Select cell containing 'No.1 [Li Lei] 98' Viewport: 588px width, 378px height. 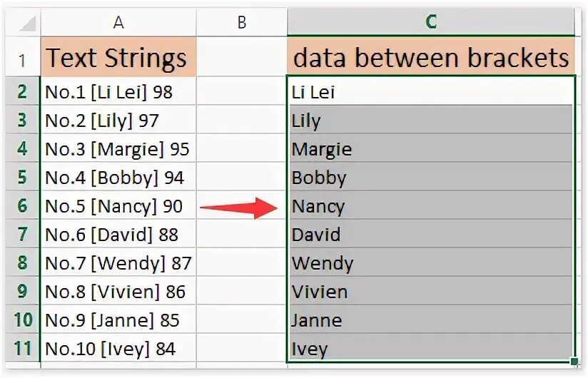pyautogui.click(x=118, y=92)
